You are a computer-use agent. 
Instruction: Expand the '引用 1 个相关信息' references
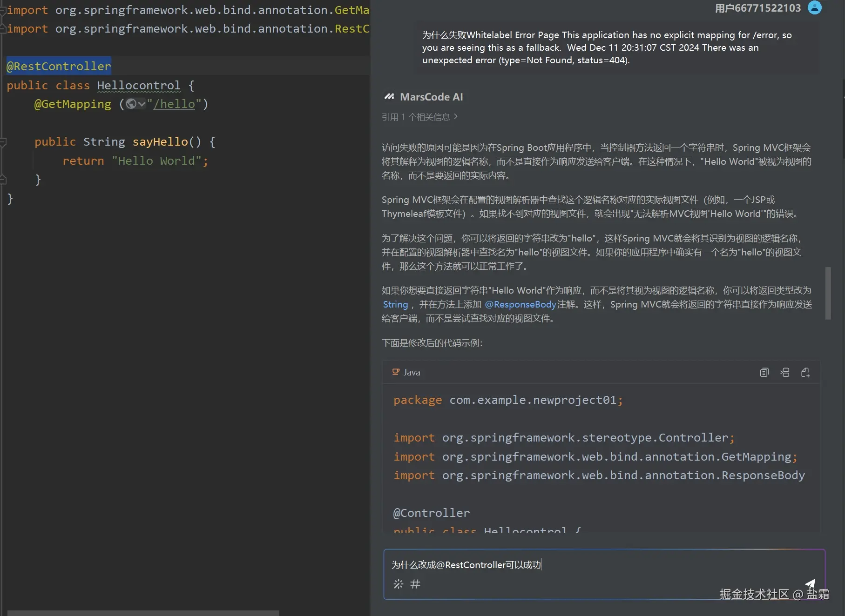[419, 117]
